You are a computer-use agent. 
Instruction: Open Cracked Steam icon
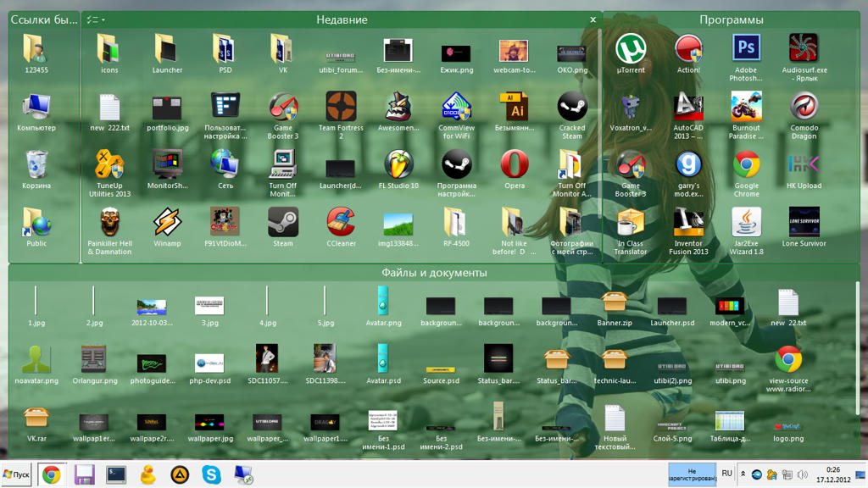(x=572, y=115)
